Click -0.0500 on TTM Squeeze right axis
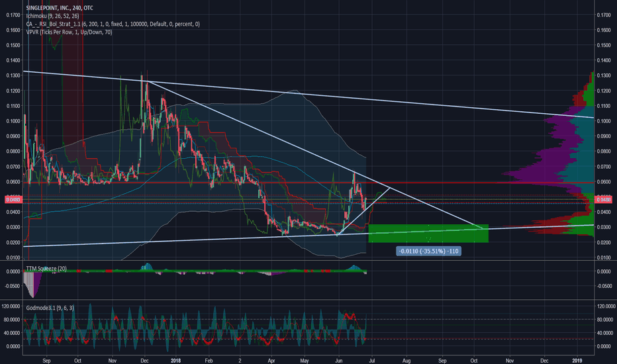 [604, 286]
